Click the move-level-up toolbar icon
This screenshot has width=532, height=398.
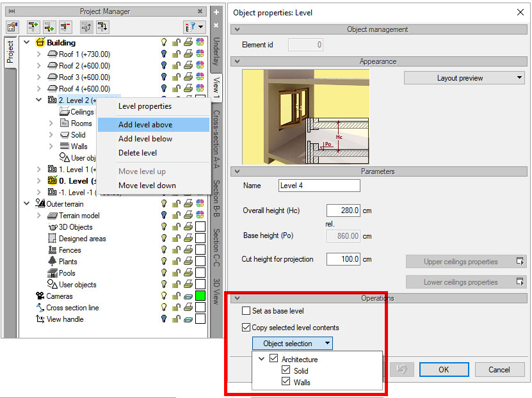coord(86,27)
